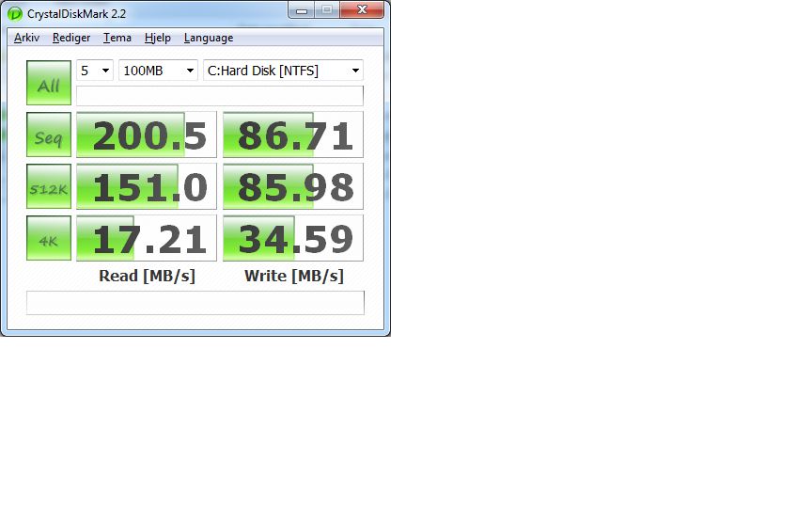The width and height of the screenshot is (812, 508).
Task: Click the Write [MB/s] column label
Action: click(294, 276)
